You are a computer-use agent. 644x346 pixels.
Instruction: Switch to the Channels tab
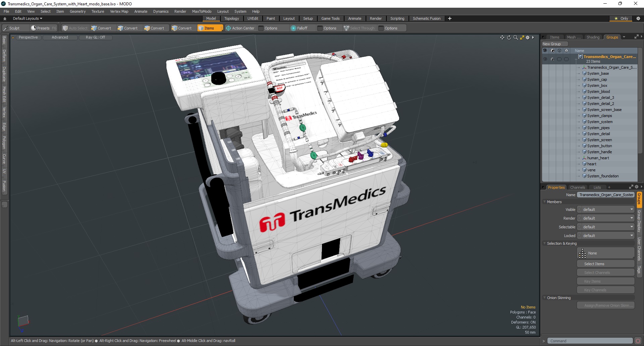coord(577,187)
